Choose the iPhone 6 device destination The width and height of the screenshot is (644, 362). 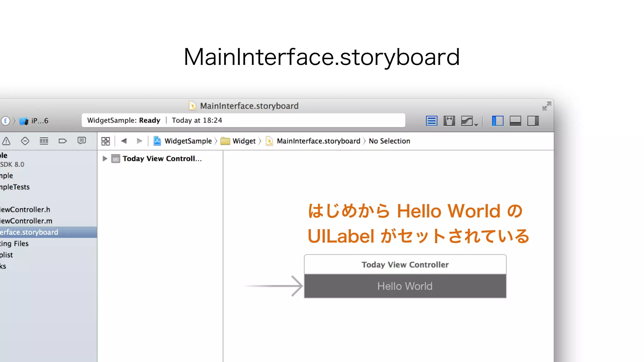pyautogui.click(x=34, y=121)
